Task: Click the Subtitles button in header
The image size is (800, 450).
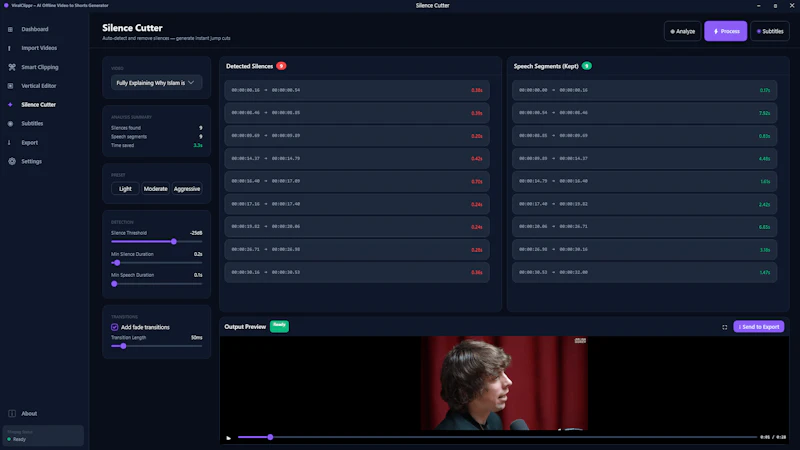Action: pyautogui.click(x=770, y=31)
